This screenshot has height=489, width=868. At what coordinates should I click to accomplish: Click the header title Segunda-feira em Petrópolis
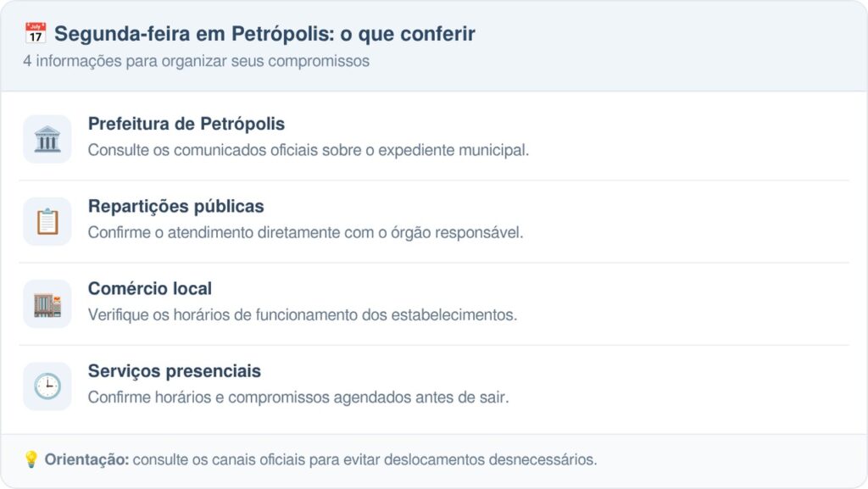coord(264,34)
